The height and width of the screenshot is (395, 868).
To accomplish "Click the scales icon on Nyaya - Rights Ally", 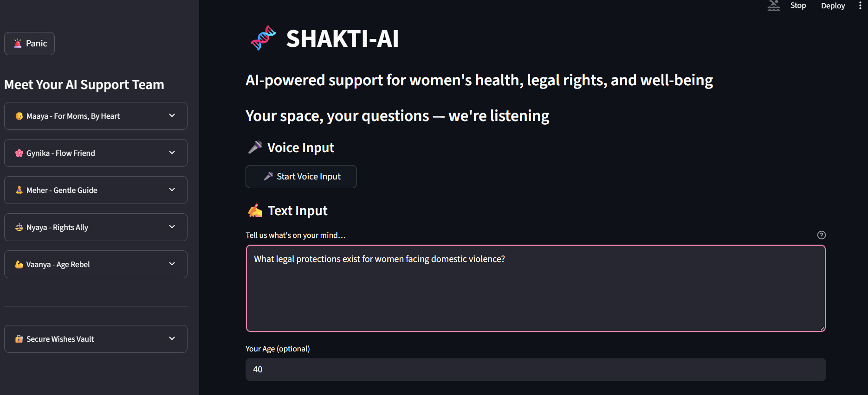I will pyautogui.click(x=19, y=227).
